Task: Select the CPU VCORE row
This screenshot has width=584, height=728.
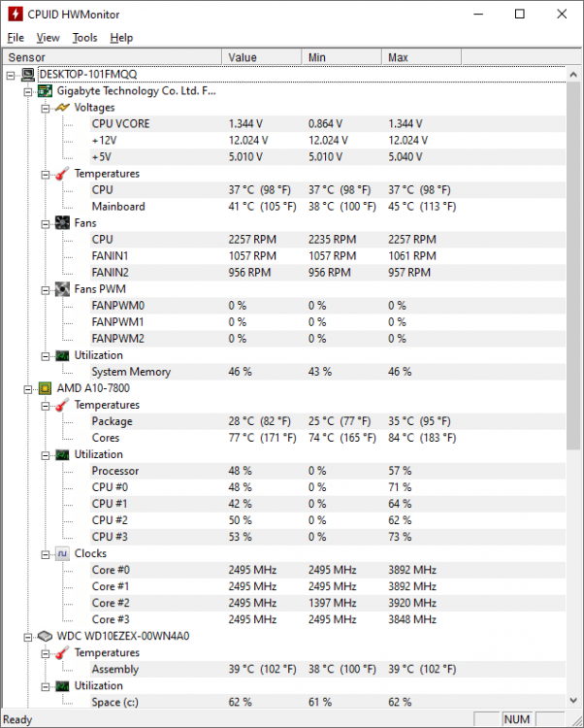Action: coord(328,124)
